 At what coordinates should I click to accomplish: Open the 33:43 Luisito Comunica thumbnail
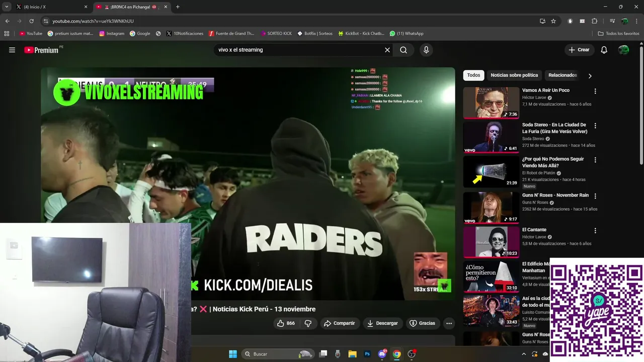point(491,311)
